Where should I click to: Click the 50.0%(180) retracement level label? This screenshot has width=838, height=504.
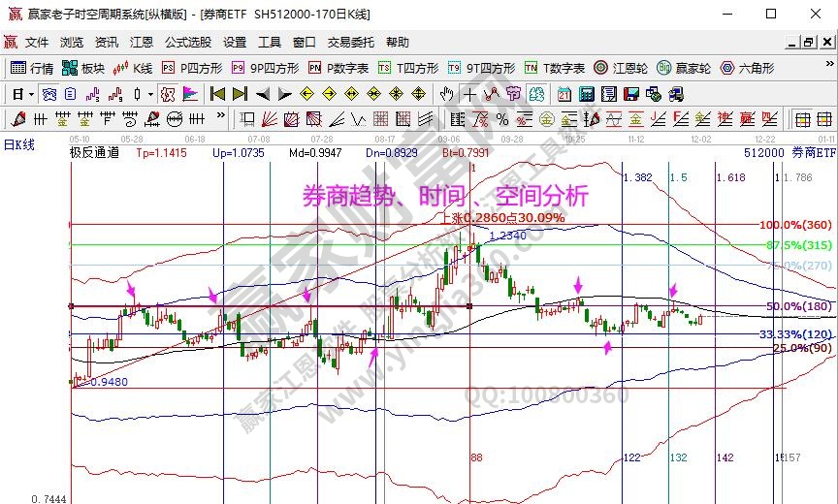pos(798,306)
